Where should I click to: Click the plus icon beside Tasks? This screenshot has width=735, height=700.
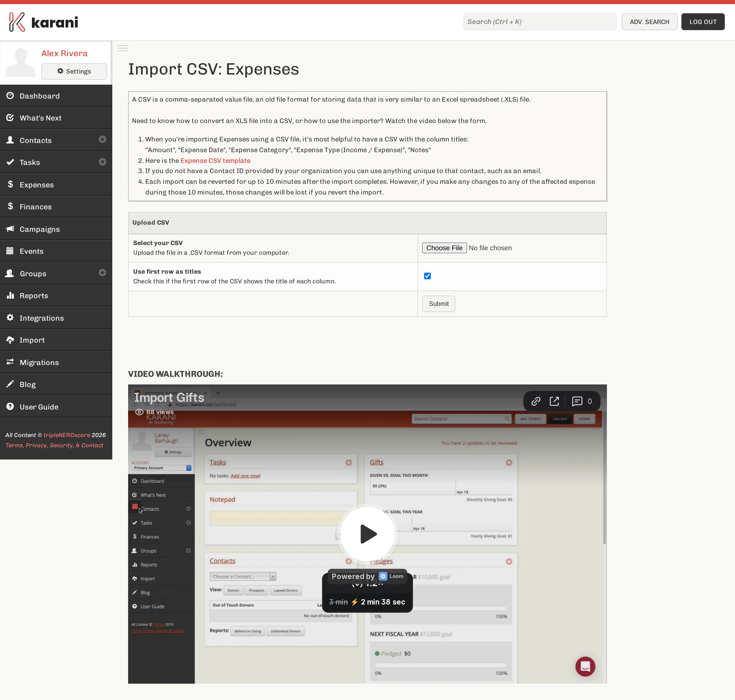pos(102,162)
